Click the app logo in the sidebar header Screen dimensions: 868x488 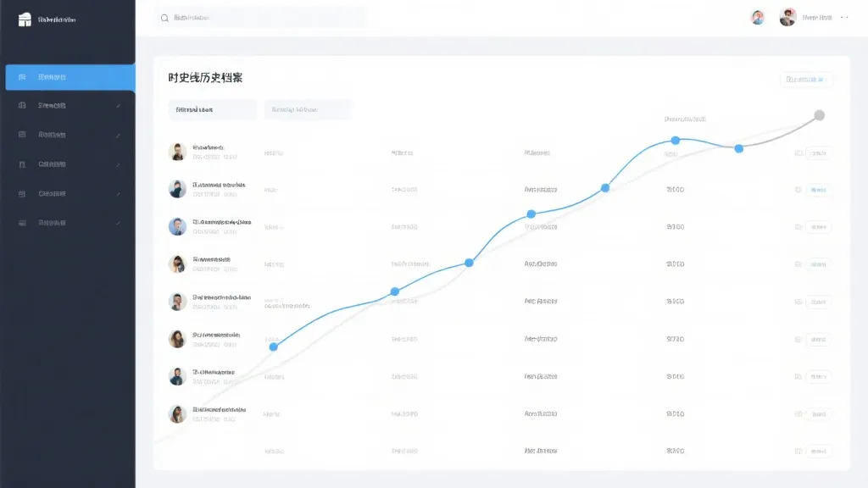[24, 19]
